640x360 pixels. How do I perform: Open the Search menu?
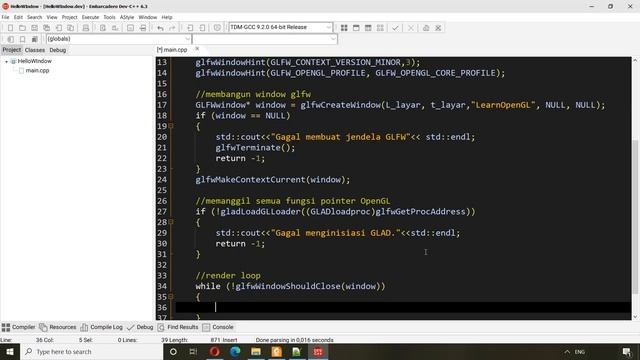tap(35, 17)
